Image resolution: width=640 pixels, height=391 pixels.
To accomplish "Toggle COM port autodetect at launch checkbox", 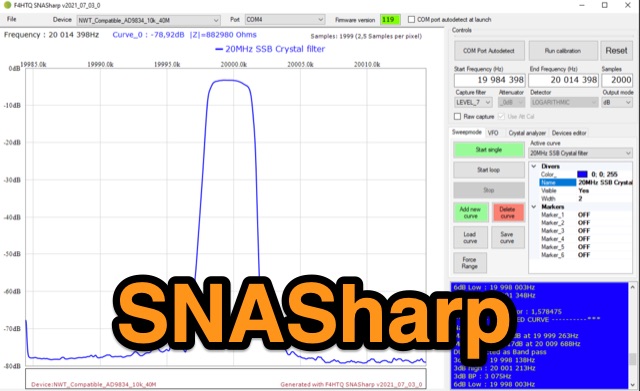I will coord(411,20).
